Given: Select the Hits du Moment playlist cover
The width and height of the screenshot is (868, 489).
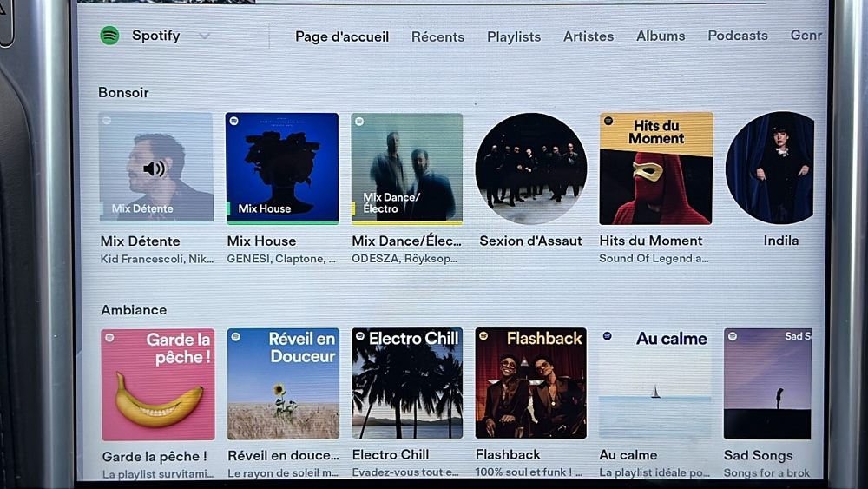Looking at the screenshot, I should [656, 169].
